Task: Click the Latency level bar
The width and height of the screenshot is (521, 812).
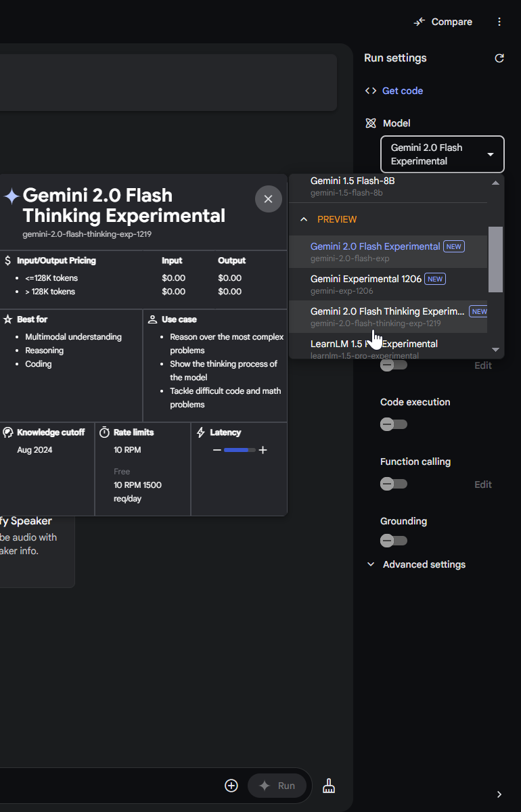Action: (x=240, y=450)
